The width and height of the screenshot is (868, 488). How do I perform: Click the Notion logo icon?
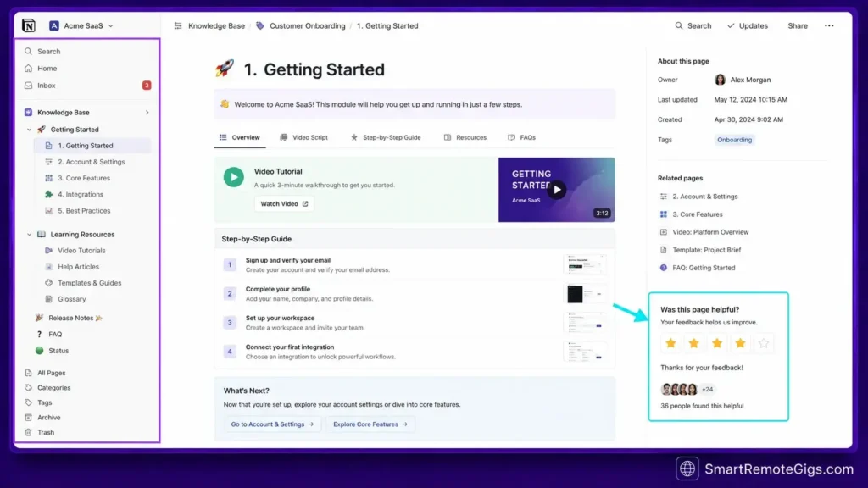[29, 25]
